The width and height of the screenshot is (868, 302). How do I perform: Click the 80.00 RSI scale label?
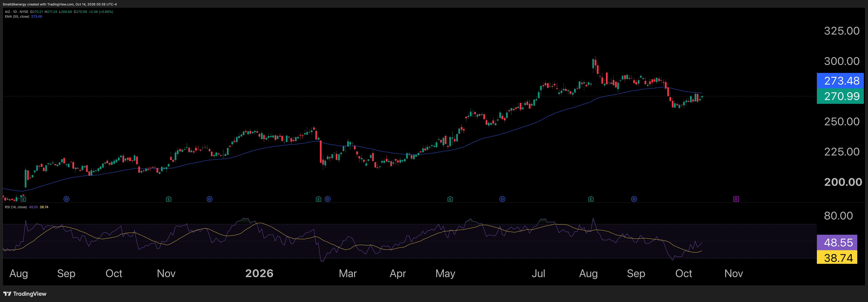(x=838, y=215)
